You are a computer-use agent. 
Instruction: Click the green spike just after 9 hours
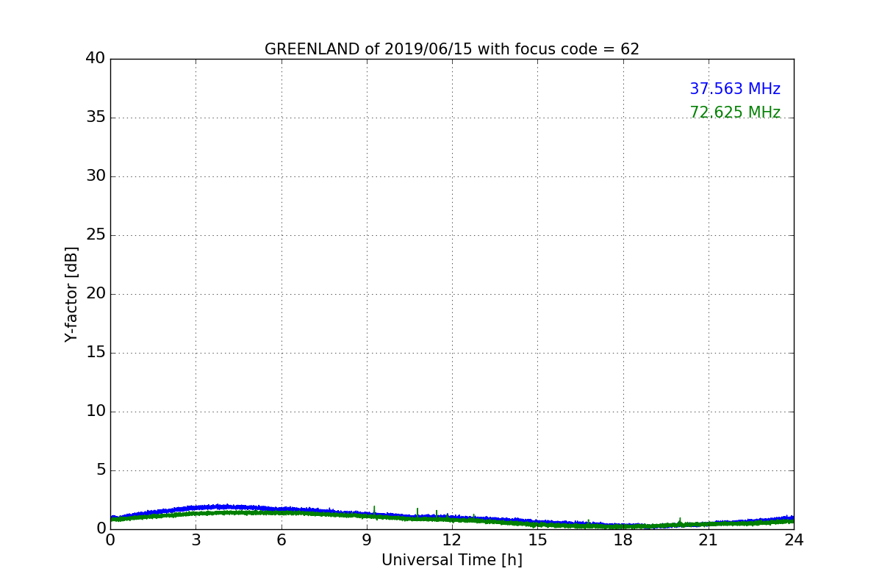pyautogui.click(x=374, y=511)
